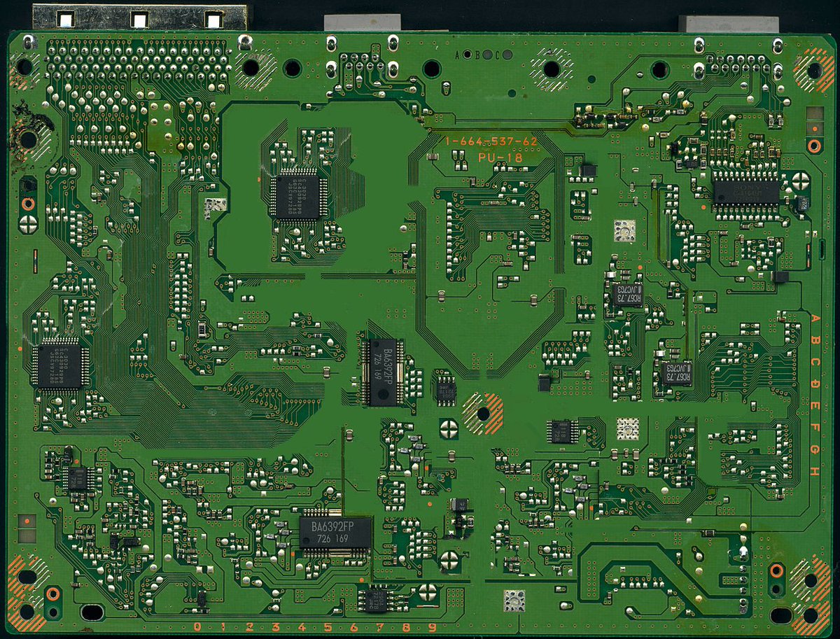The width and height of the screenshot is (840, 639).
Task: Click black test point label A near top edge
Action: (458, 55)
